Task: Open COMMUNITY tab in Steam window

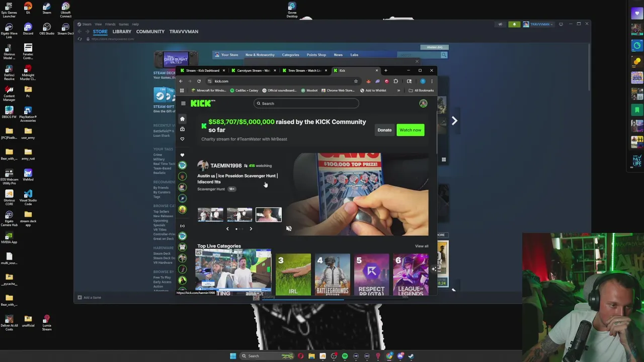Action: point(150,32)
